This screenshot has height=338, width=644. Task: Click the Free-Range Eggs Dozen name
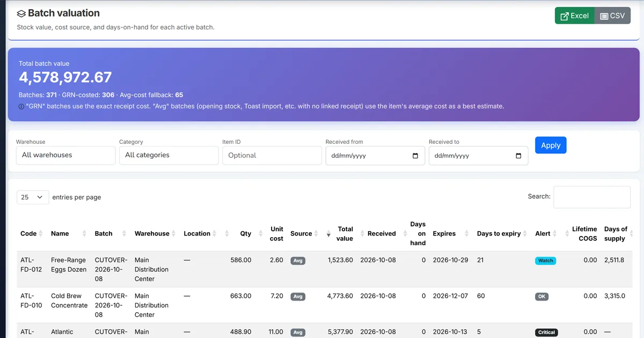point(69,264)
